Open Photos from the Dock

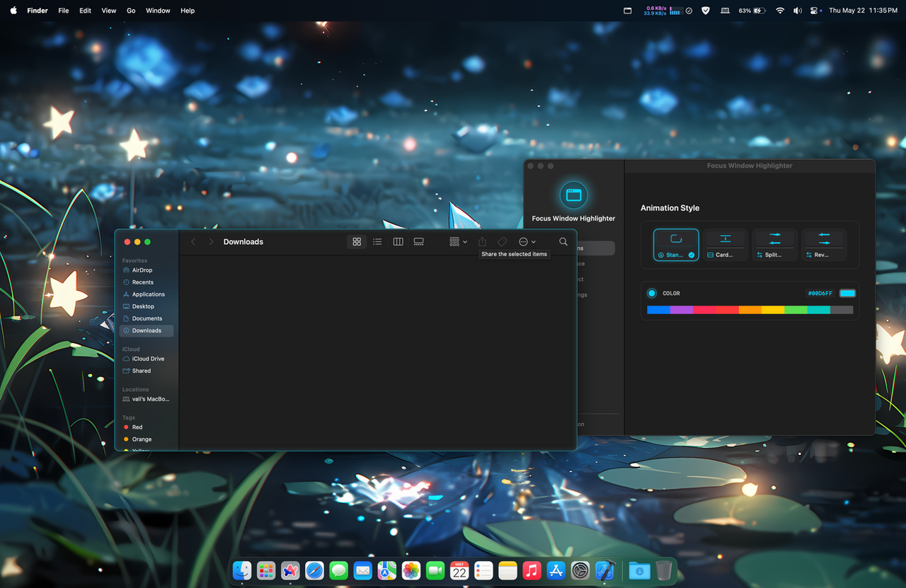tap(411, 570)
